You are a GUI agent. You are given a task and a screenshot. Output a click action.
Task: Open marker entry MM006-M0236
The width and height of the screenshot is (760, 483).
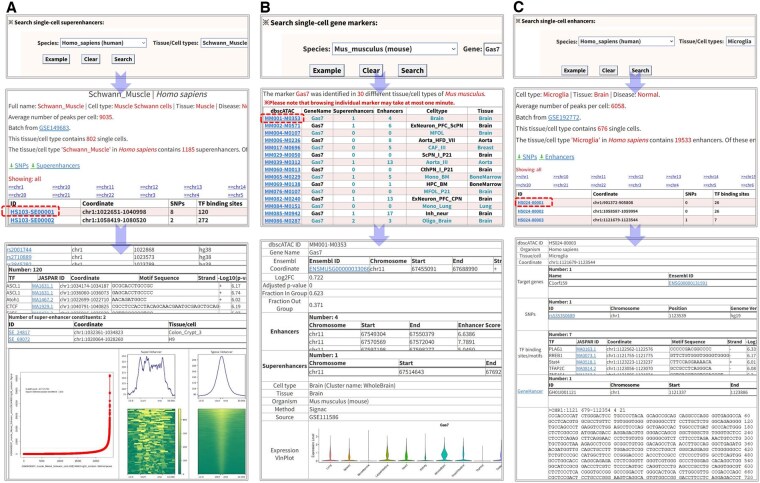[282, 140]
